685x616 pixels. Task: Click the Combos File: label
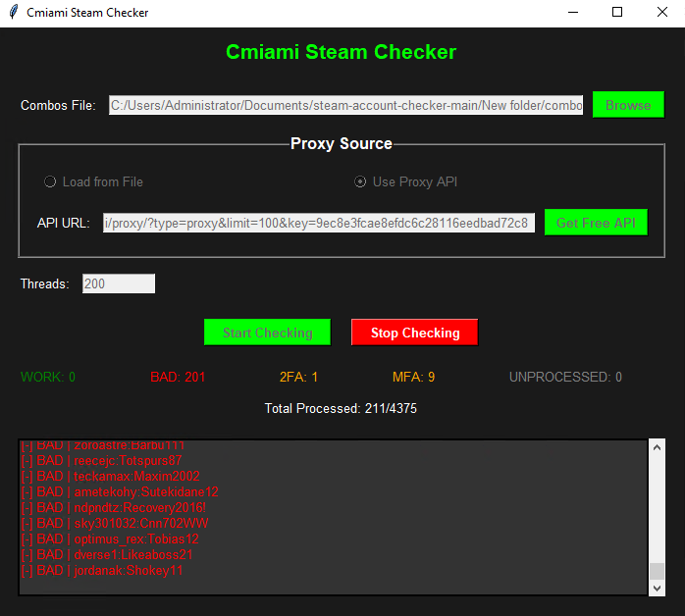58,105
